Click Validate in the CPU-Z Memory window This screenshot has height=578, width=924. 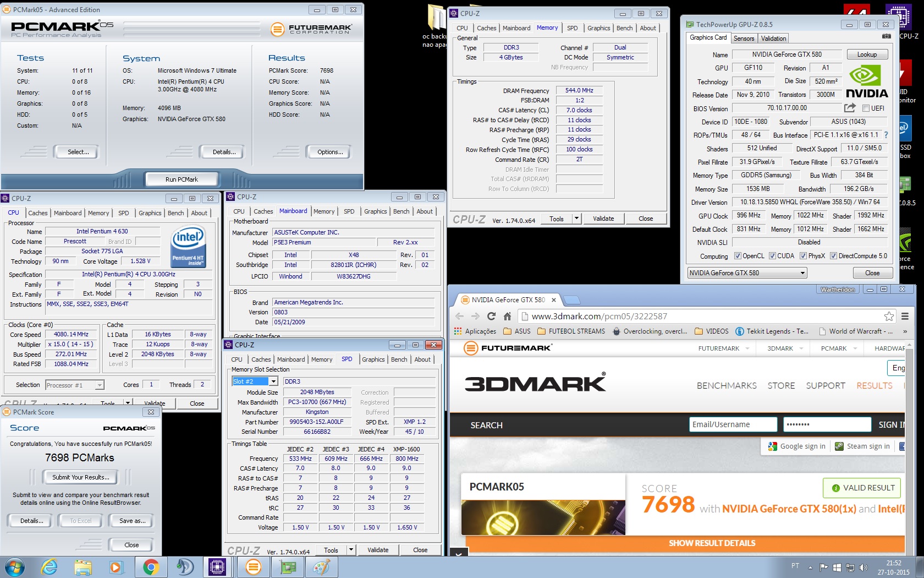tap(603, 219)
